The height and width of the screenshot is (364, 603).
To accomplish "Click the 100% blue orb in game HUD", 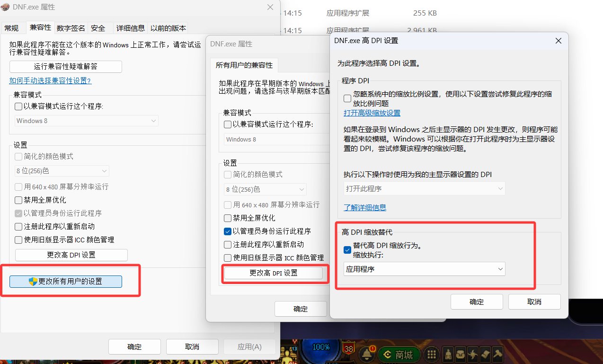I will (321, 347).
